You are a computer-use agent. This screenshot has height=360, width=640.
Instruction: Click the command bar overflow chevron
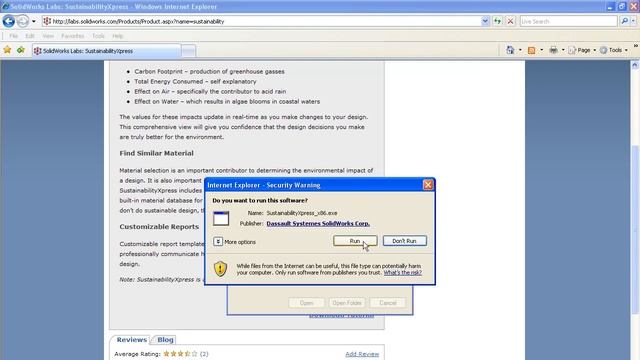coord(636,46)
